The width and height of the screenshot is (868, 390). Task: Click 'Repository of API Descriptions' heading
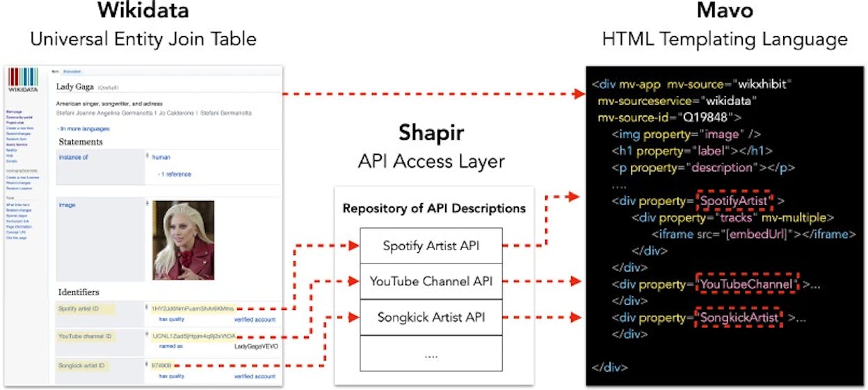[x=434, y=209]
